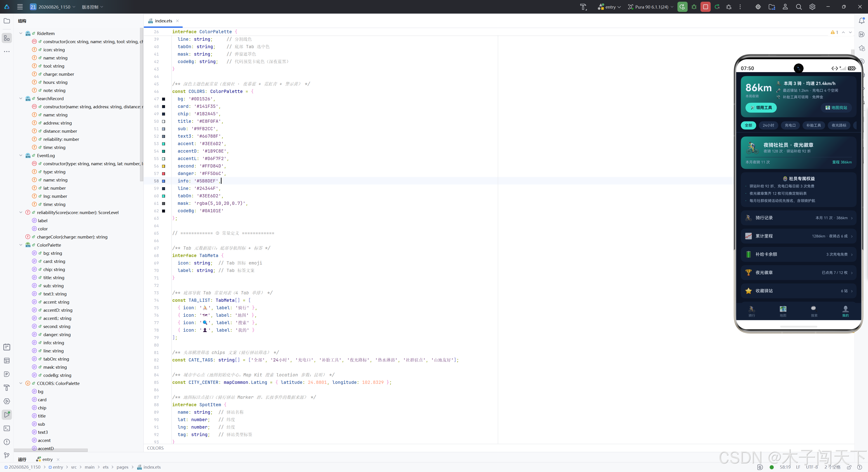
Task: Open the project folder panel in left sidebar
Action: pos(7,21)
